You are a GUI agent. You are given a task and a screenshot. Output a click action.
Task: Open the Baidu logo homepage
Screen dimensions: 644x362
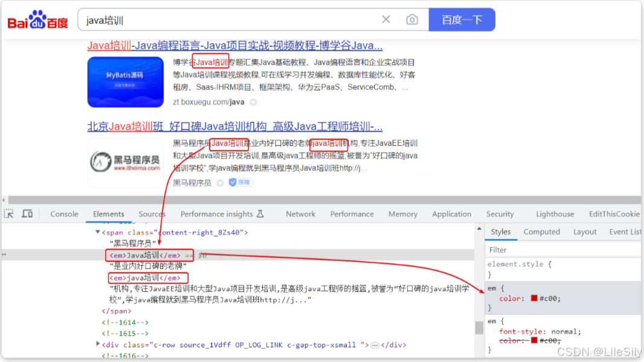pyautogui.click(x=38, y=20)
